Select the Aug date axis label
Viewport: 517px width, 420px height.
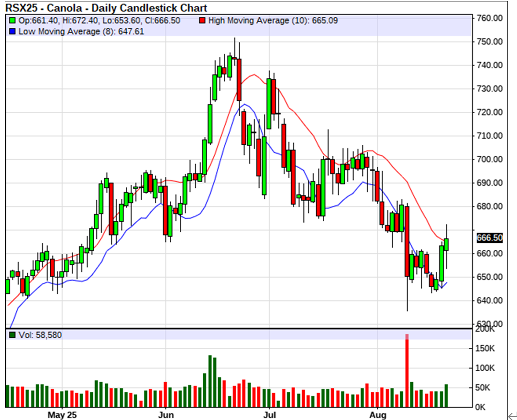click(x=377, y=414)
